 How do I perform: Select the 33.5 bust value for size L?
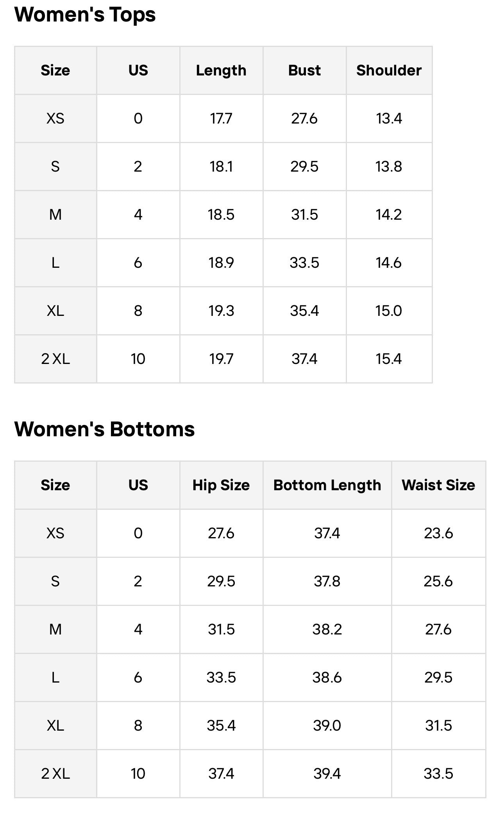[304, 263]
